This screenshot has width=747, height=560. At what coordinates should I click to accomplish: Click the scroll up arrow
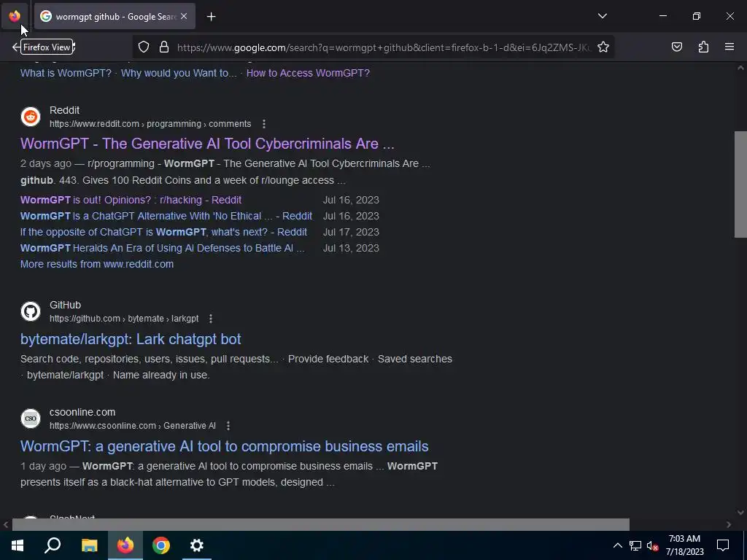click(740, 68)
